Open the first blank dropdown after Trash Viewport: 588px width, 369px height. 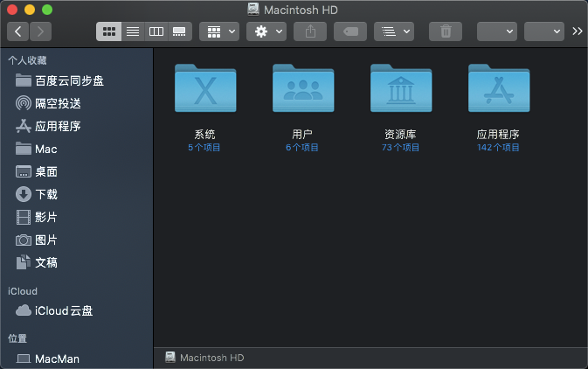497,31
